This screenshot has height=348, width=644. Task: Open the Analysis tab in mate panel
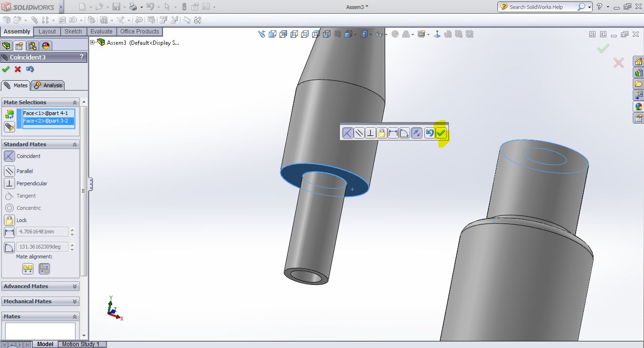(49, 85)
